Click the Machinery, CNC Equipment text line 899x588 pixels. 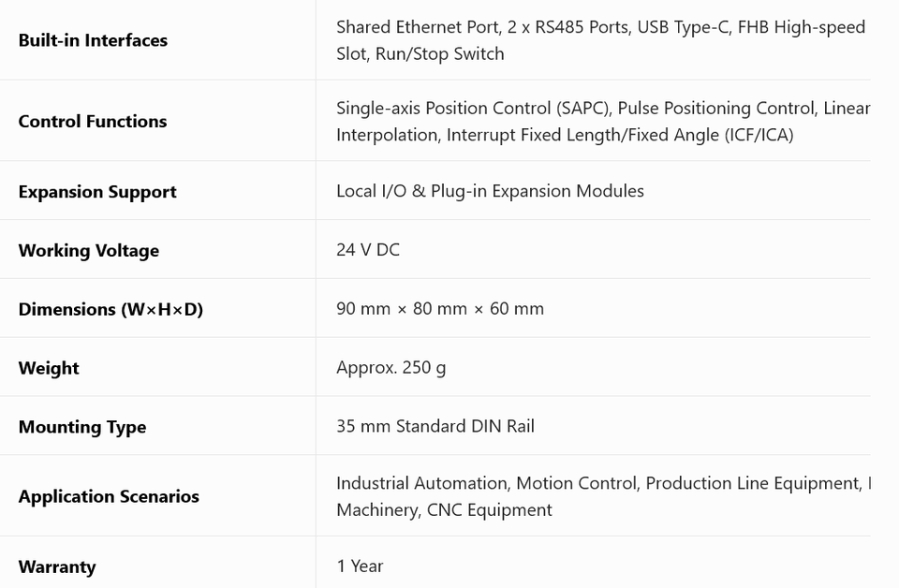tap(444, 510)
